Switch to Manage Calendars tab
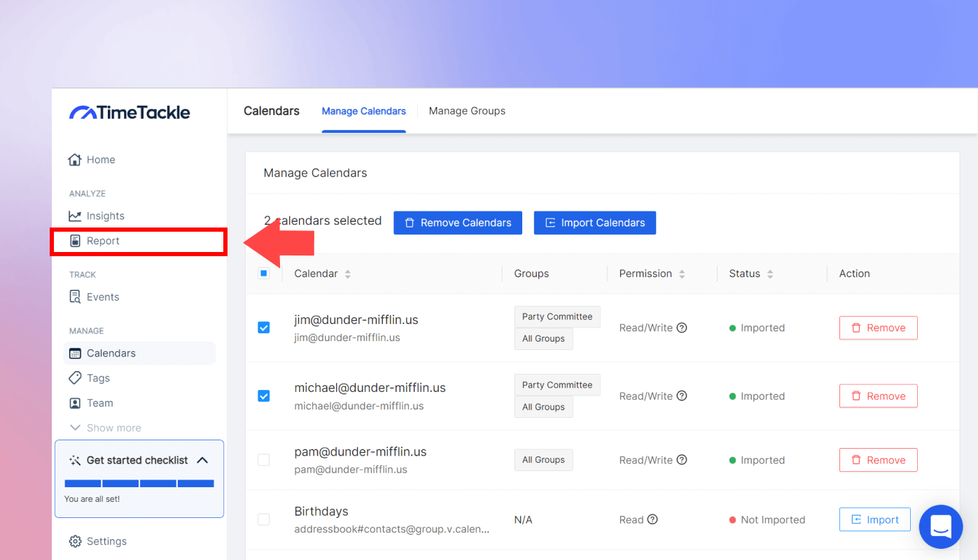Screen dimensions: 978x560 364,111
